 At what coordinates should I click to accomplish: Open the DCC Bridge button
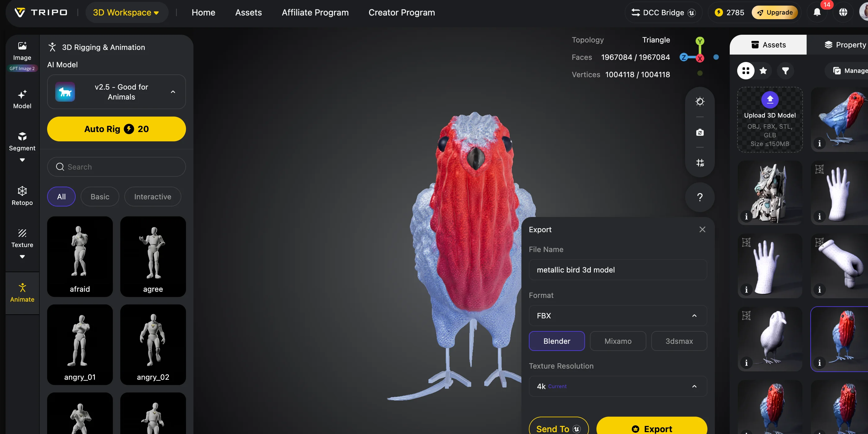(663, 12)
